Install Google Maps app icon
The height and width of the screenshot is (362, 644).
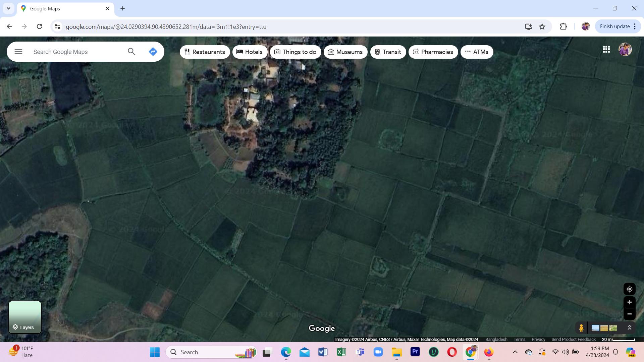coord(528,26)
